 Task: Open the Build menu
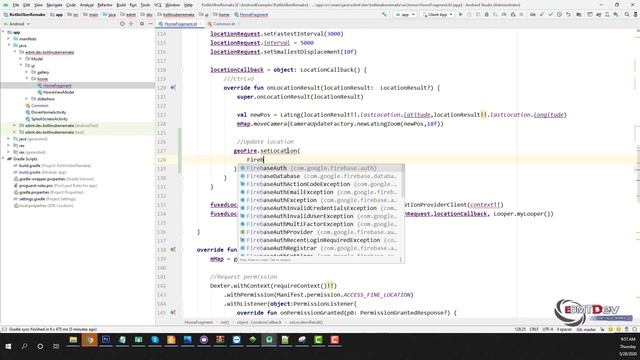121,5
